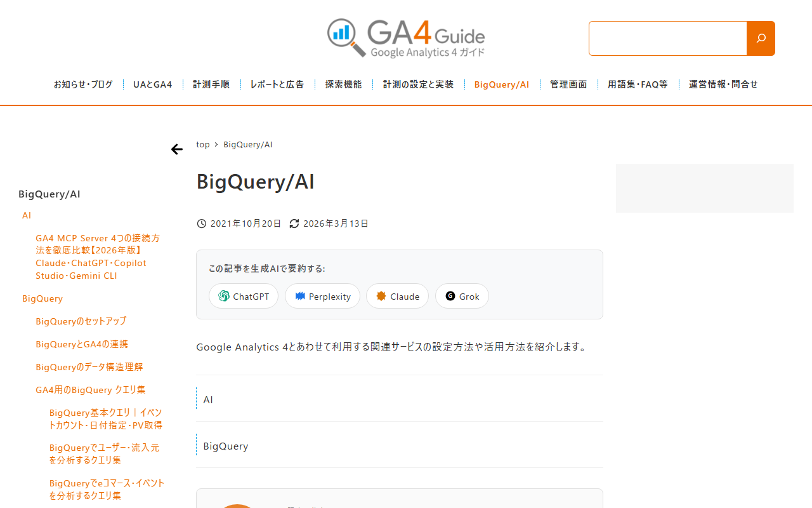
Task: Expand the BigQuery section in the sidebar
Action: 43,298
